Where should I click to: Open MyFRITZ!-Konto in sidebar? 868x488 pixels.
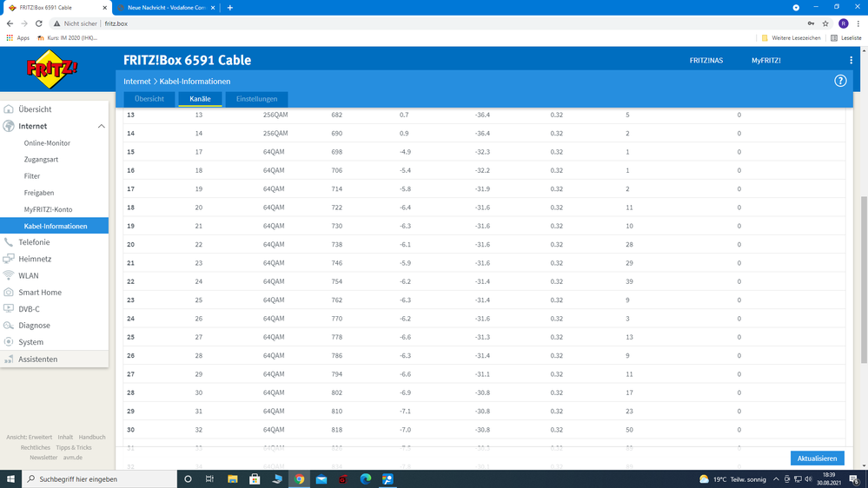click(x=48, y=209)
